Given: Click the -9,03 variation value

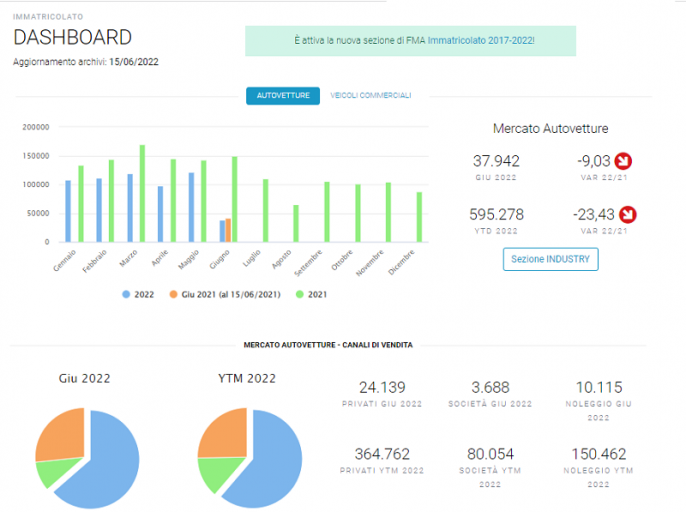Looking at the screenshot, I should pos(594,161).
